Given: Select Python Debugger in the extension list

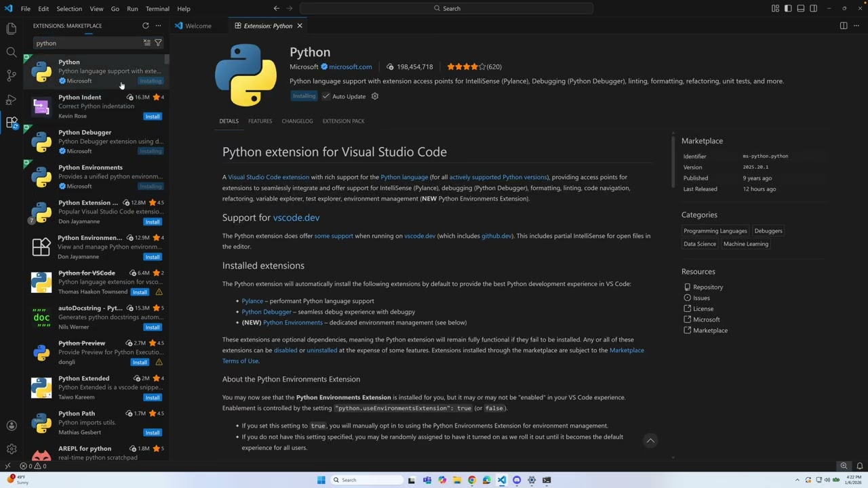Looking at the screenshot, I should 96,141.
